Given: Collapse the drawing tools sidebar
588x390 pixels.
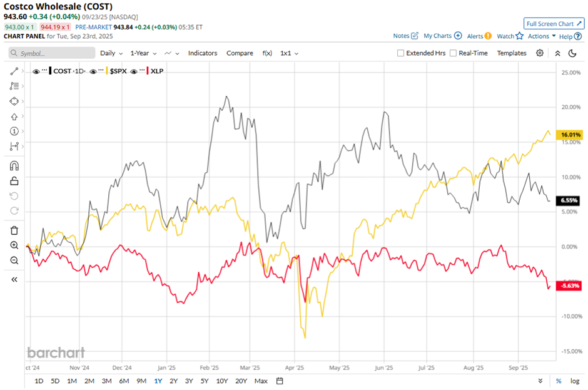Looking at the screenshot, I should click(14, 280).
